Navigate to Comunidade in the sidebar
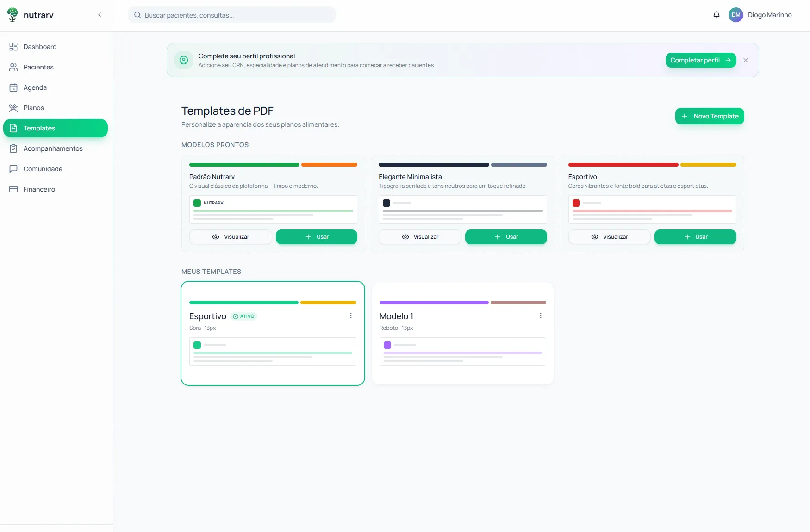Viewport: 810px width, 532px height. (43, 169)
